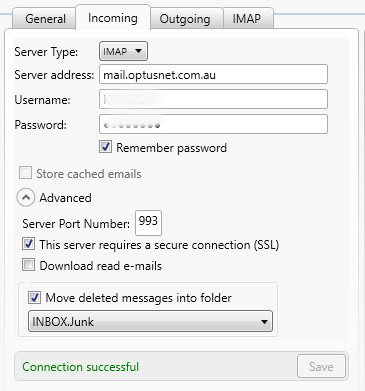Click the INBOX.Junk folder dropdown arrow
This screenshot has height=391, width=365.
click(264, 322)
